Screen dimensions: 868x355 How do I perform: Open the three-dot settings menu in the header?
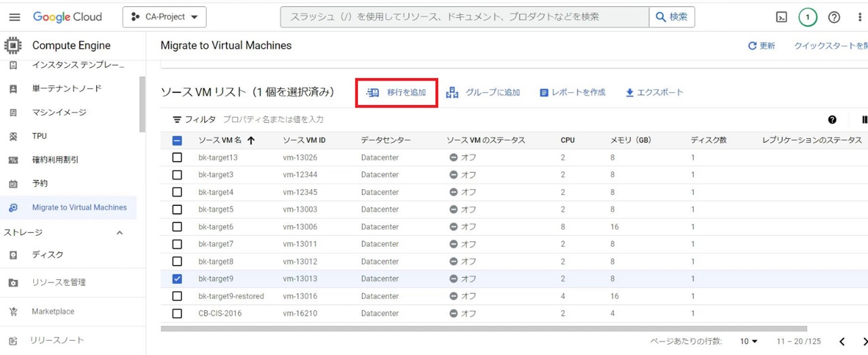click(x=860, y=17)
